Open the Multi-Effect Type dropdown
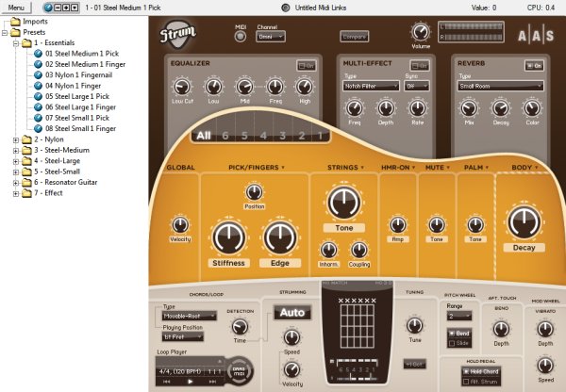The height and width of the screenshot is (392, 566). click(x=371, y=86)
